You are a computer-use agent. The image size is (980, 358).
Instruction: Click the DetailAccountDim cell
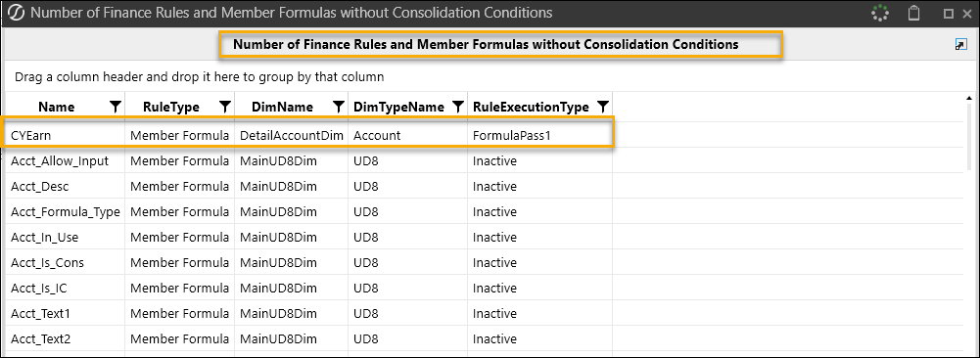tap(292, 135)
